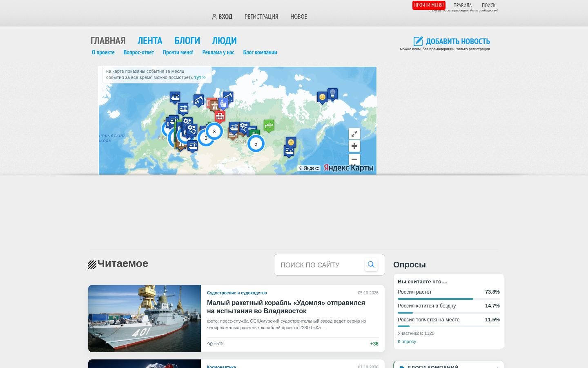Screen dimensions: 588x368
Task: Open the Малый ракетный корабль «Удомля» article
Action: coord(286,307)
